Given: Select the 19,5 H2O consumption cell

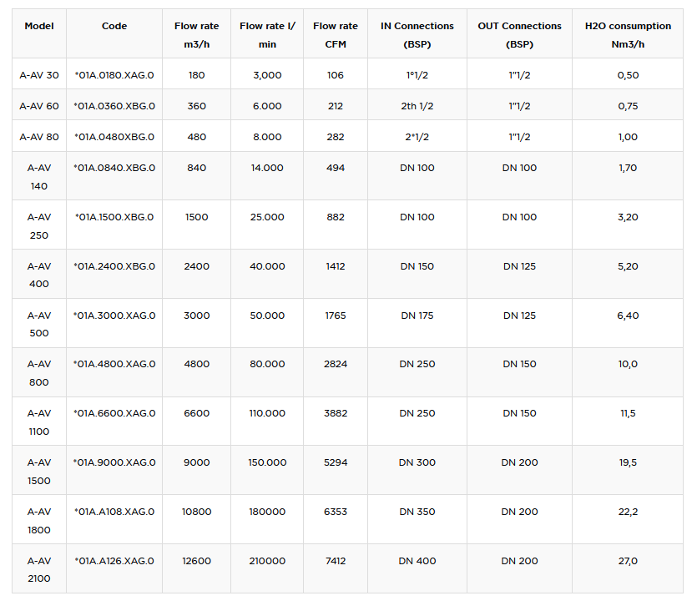Looking at the screenshot, I should (628, 462).
